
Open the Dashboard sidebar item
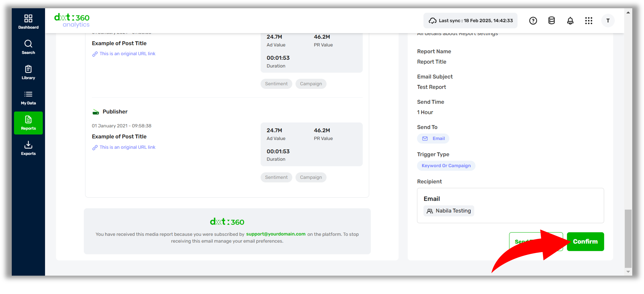(x=28, y=22)
